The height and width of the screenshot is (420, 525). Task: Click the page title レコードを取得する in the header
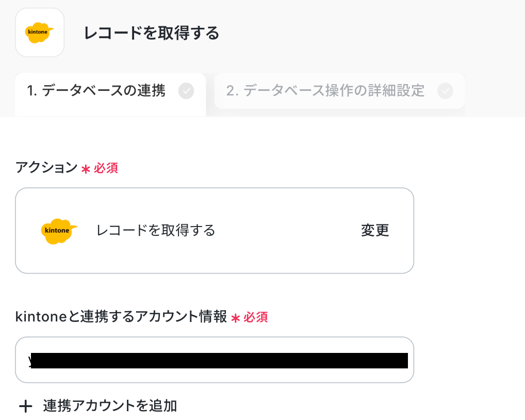[x=152, y=33]
